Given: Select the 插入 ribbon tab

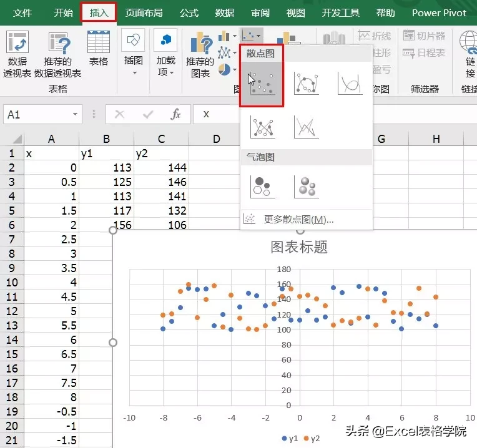Looking at the screenshot, I should point(99,12).
